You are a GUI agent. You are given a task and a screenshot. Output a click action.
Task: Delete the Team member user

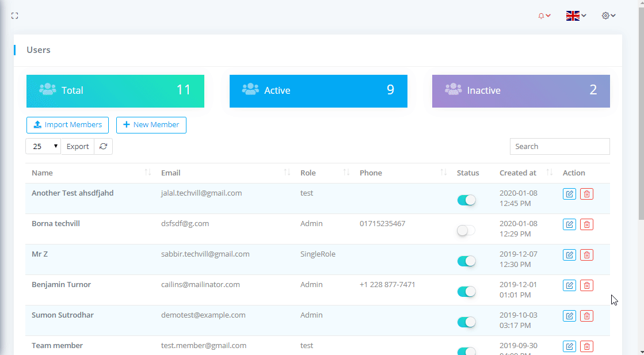pyautogui.click(x=586, y=346)
